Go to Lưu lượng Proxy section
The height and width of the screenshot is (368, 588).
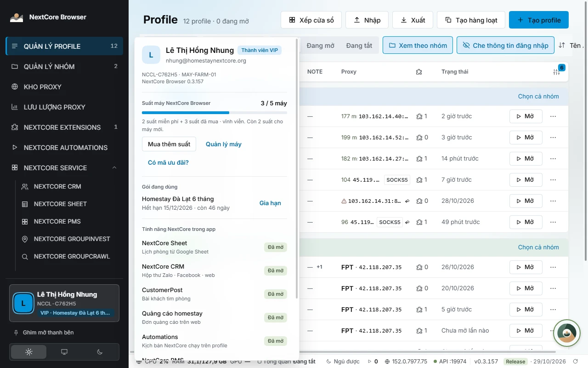pyautogui.click(x=64, y=107)
